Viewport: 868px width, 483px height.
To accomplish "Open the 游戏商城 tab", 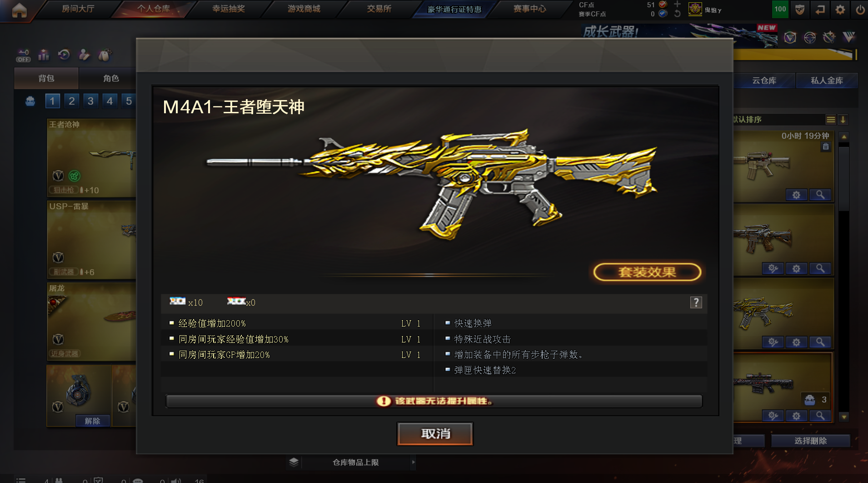I will 304,9.
